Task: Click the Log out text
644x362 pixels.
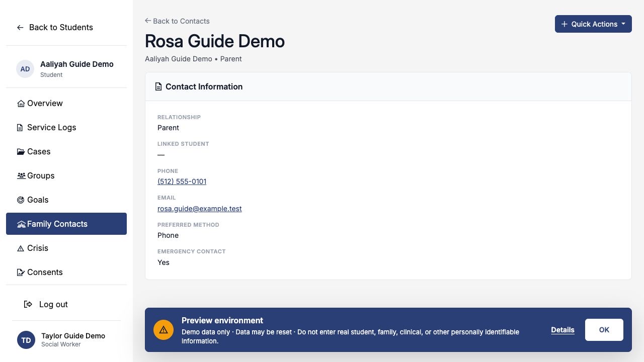Action: click(x=53, y=304)
